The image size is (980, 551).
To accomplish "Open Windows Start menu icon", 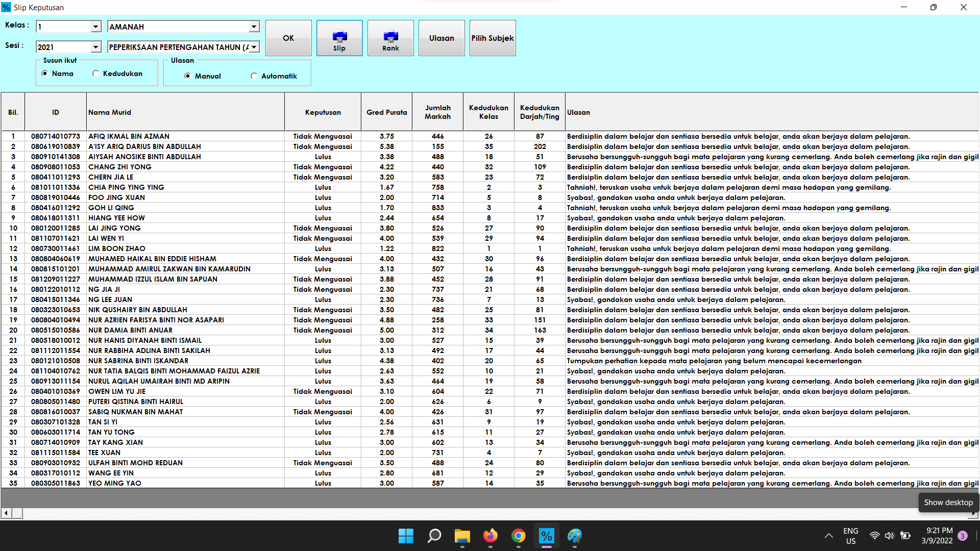I will coord(406,536).
